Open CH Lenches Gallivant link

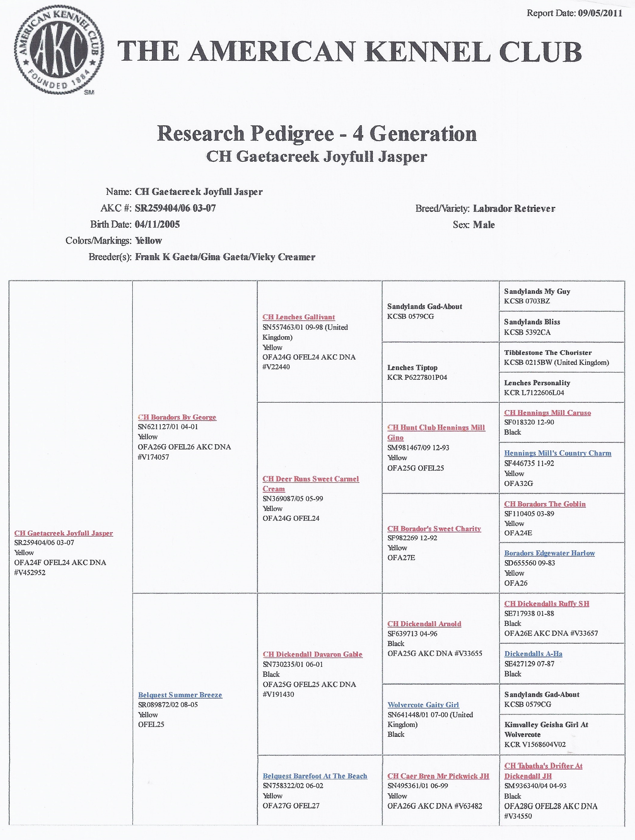(x=299, y=317)
